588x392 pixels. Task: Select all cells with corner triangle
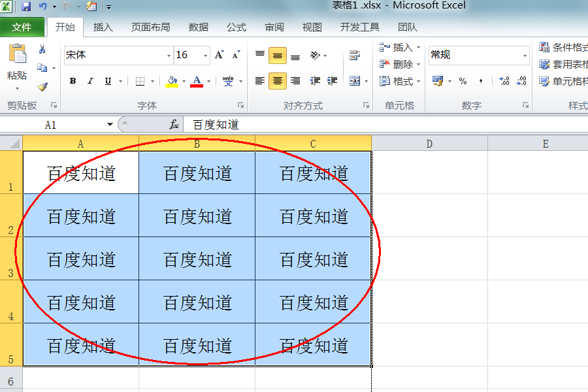[x=11, y=144]
